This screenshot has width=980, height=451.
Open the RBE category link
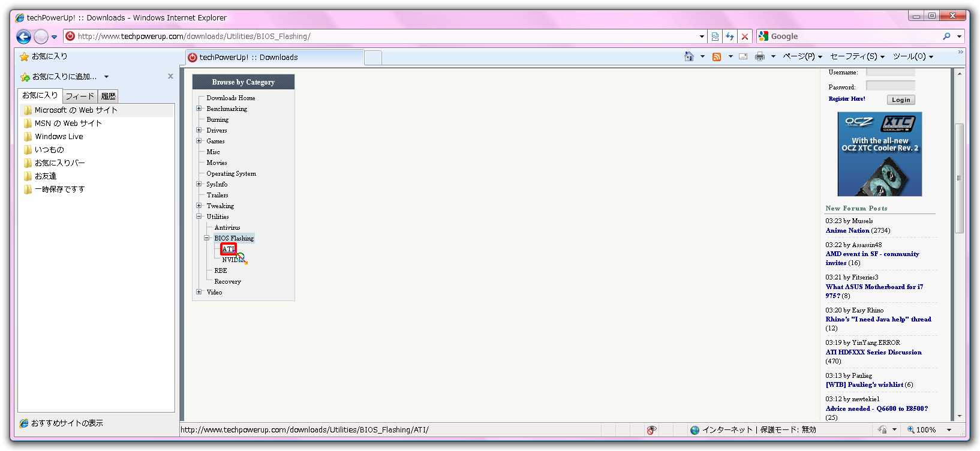(221, 271)
